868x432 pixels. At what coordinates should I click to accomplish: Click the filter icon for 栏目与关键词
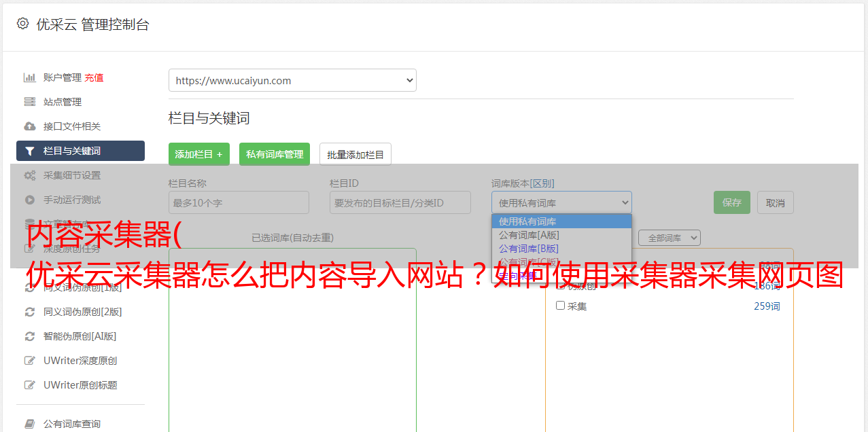coord(30,151)
